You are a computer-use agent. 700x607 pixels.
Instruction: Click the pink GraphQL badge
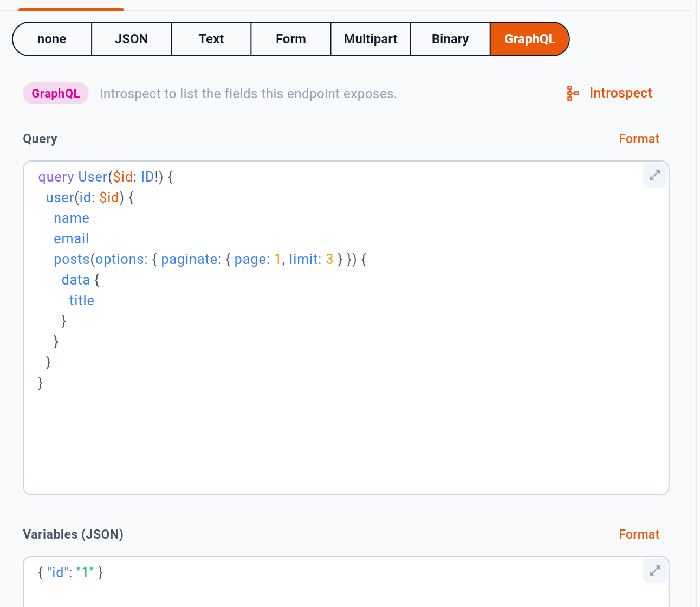(x=56, y=94)
